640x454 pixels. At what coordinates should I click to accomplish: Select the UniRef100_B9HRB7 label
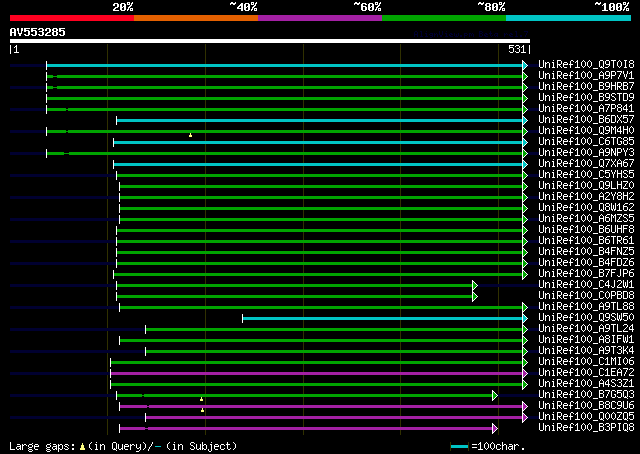tap(586, 87)
